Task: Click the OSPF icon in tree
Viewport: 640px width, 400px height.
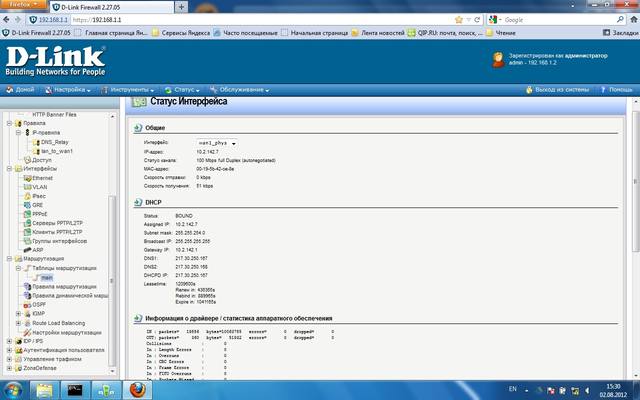Action: (27, 305)
